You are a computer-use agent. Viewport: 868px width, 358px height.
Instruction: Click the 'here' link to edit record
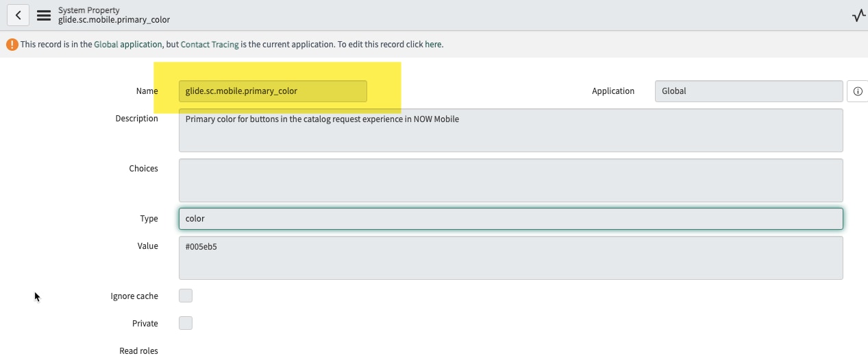tap(434, 45)
